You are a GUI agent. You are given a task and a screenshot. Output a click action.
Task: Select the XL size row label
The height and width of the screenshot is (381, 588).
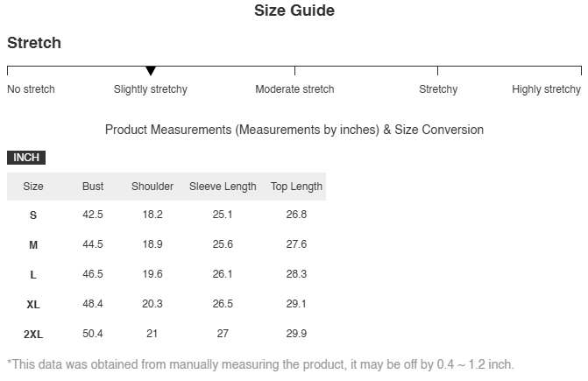(33, 305)
